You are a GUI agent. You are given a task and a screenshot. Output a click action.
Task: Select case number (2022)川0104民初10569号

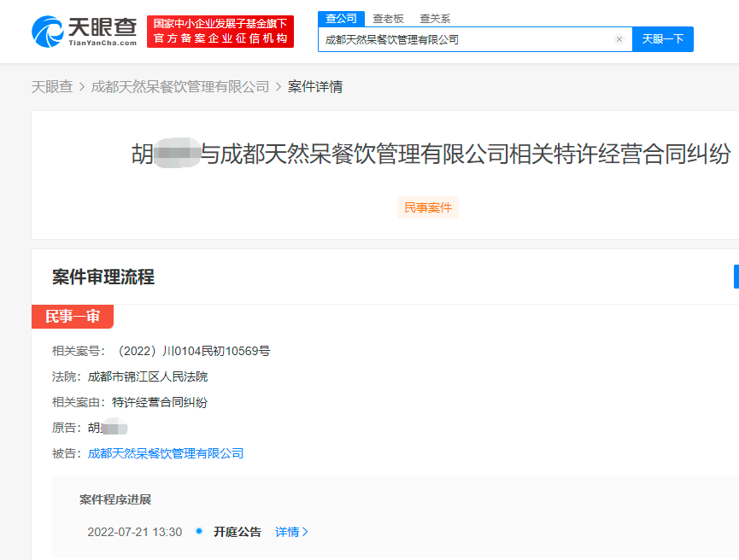(192, 351)
